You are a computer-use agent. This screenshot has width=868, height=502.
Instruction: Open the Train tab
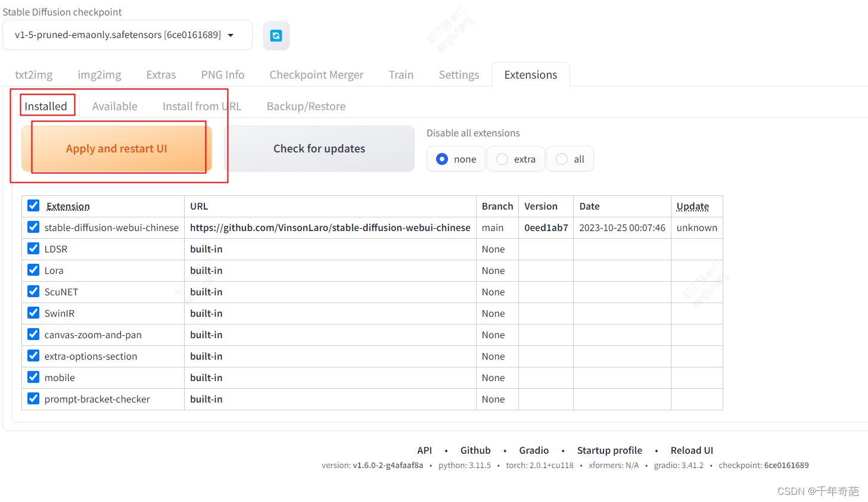pos(401,74)
